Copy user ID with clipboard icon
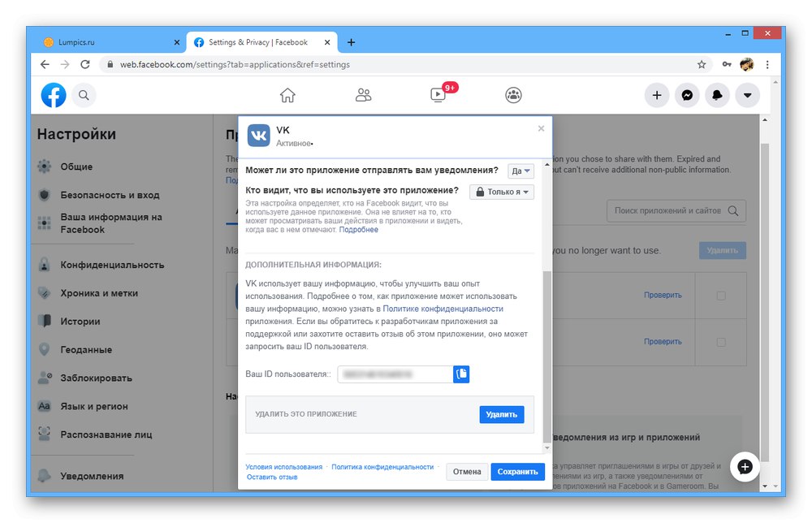The height and width of the screenshot is (523, 812). (x=461, y=374)
